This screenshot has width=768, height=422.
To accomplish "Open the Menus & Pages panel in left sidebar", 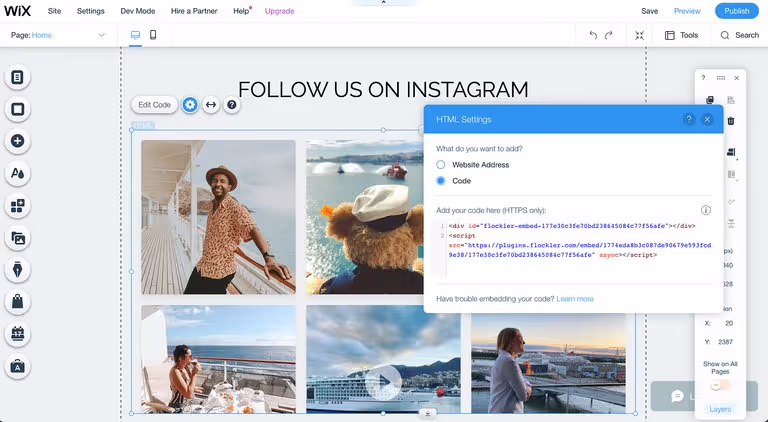I will tap(18, 77).
